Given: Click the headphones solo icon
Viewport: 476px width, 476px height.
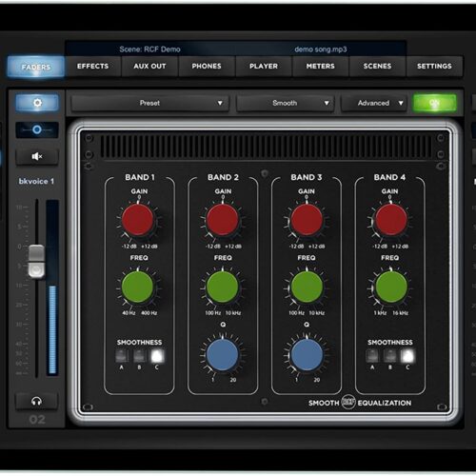Looking at the screenshot, I should tap(37, 402).
